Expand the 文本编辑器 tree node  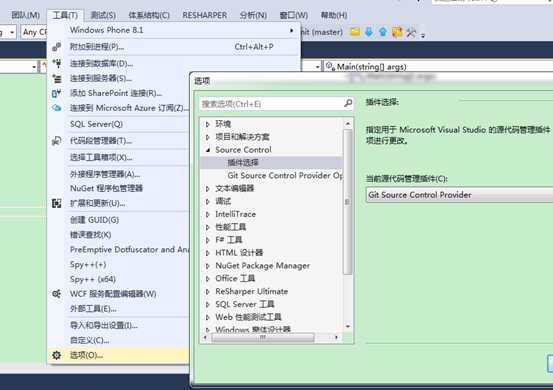click(x=208, y=189)
